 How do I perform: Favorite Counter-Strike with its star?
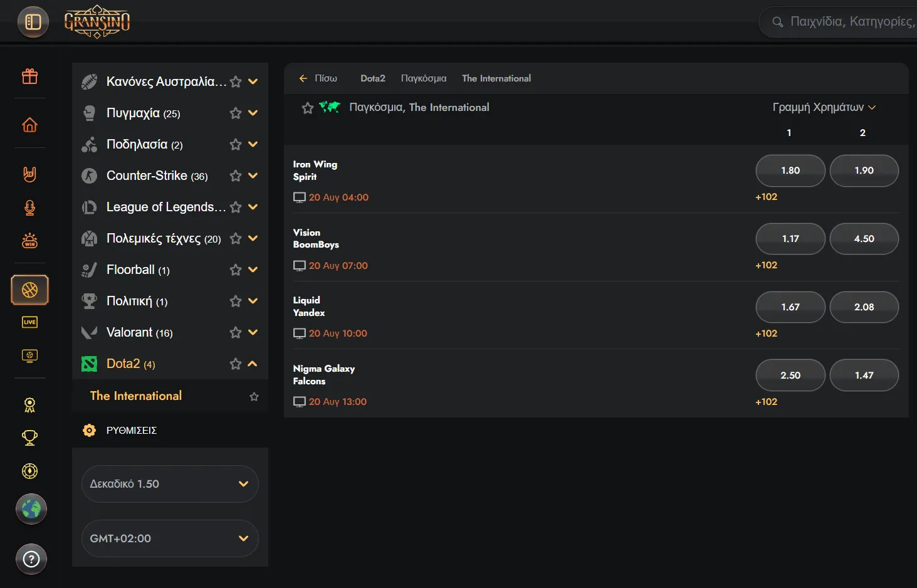[236, 176]
